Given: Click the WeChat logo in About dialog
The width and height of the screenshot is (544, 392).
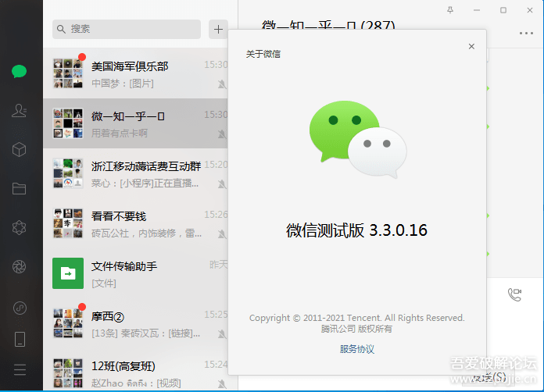Looking at the screenshot, I should coord(358,139).
